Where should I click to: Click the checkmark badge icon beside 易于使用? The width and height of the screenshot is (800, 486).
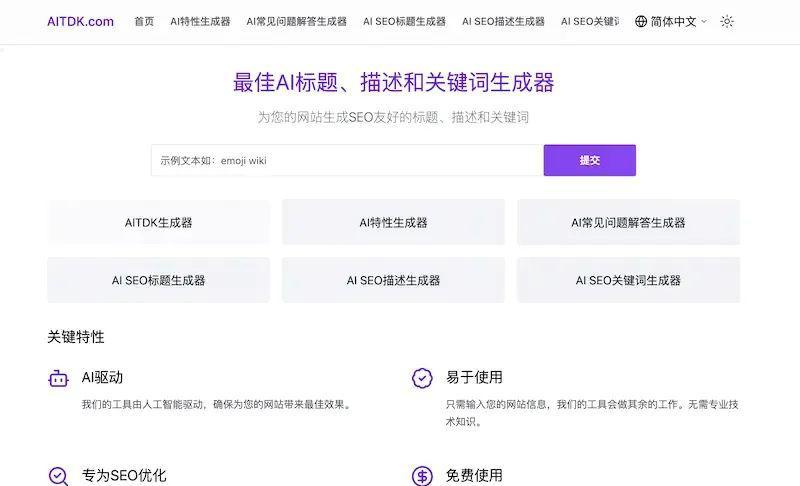point(422,378)
